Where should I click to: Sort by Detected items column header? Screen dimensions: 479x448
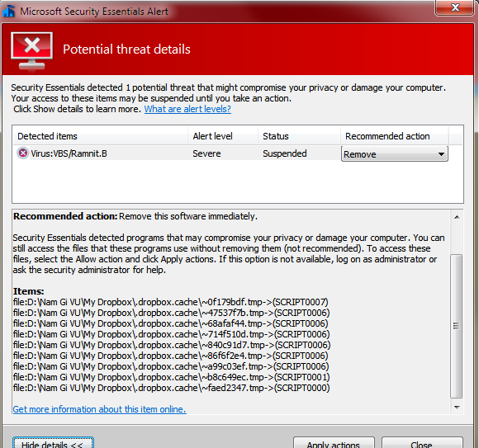point(100,136)
